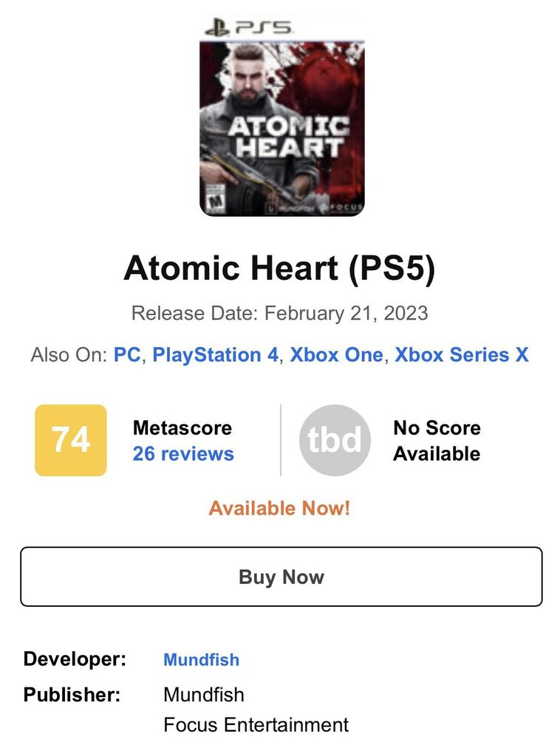This screenshot has height=756, width=560.
Task: Open the Mundfish developer link
Action: [x=201, y=660]
